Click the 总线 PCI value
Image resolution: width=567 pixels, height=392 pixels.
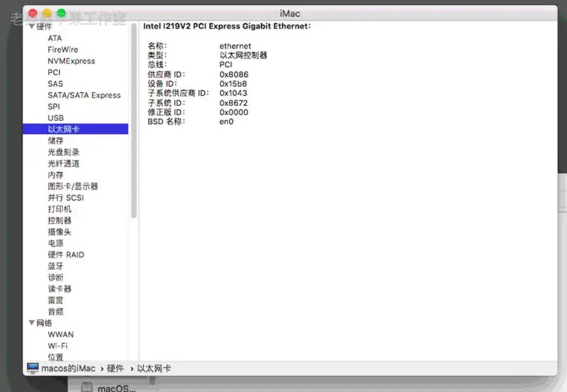226,65
